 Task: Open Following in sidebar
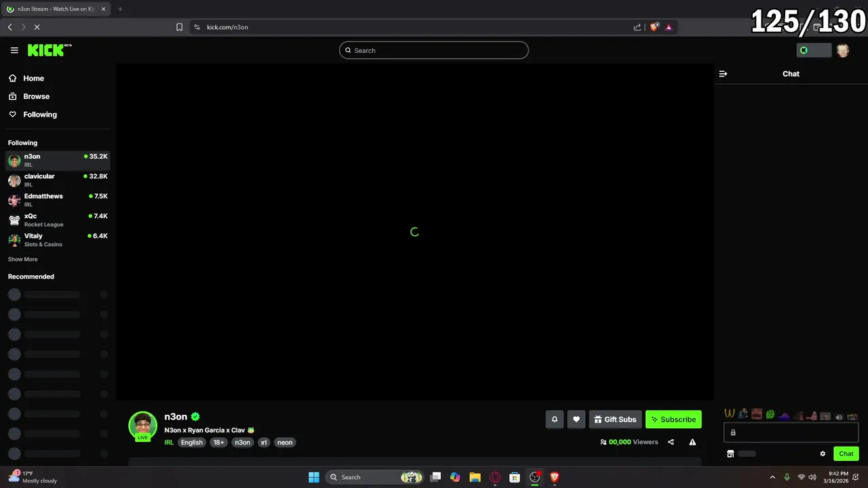pyautogui.click(x=33, y=115)
